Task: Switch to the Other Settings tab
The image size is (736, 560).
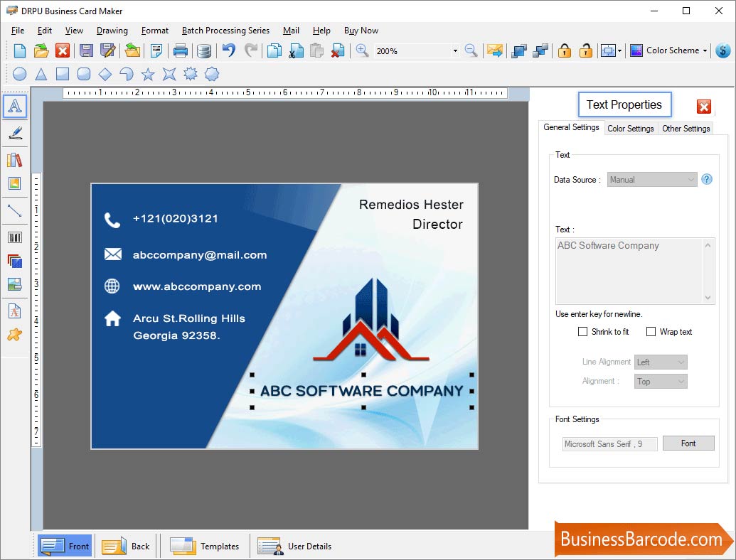Action: [686, 129]
